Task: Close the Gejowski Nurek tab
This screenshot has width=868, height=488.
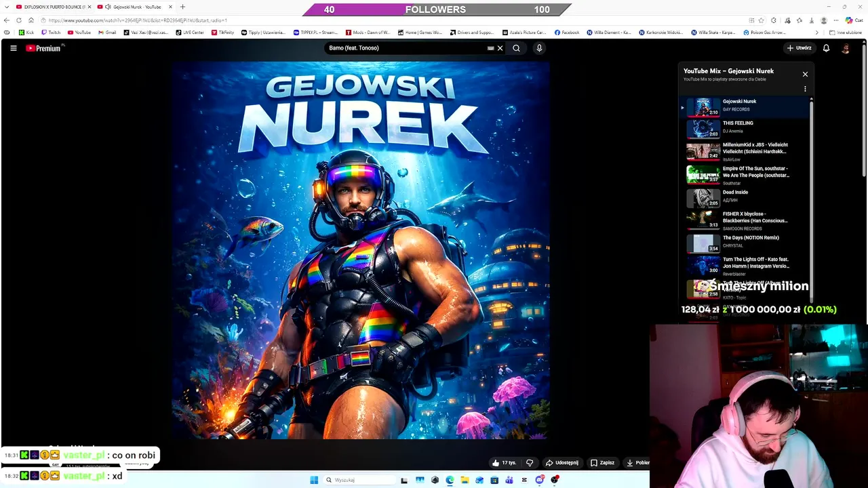Action: pyautogui.click(x=170, y=7)
